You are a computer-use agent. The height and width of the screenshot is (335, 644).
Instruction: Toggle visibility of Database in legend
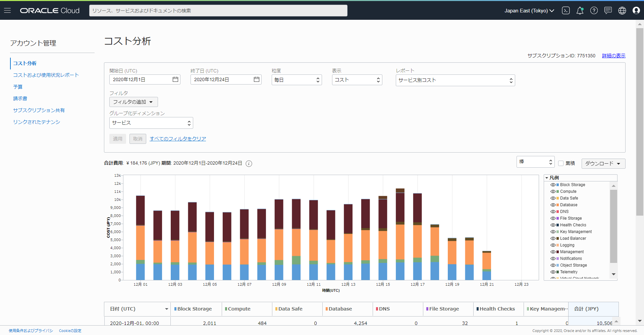(553, 205)
